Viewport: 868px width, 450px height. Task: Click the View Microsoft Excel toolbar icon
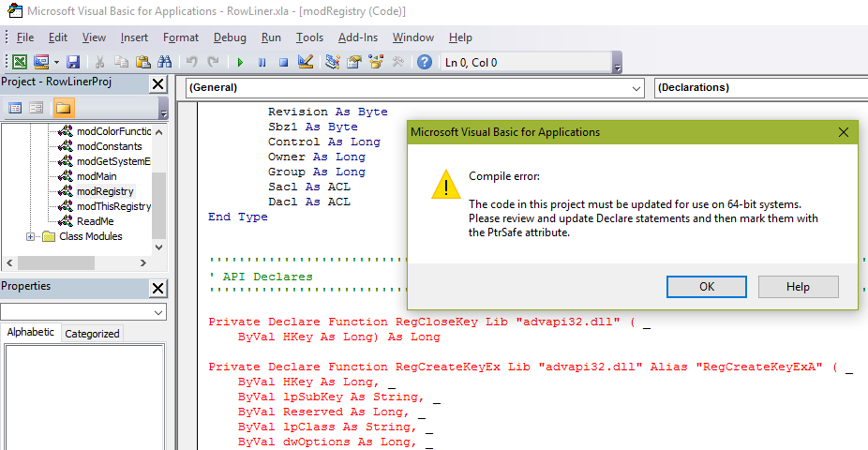tap(20, 62)
